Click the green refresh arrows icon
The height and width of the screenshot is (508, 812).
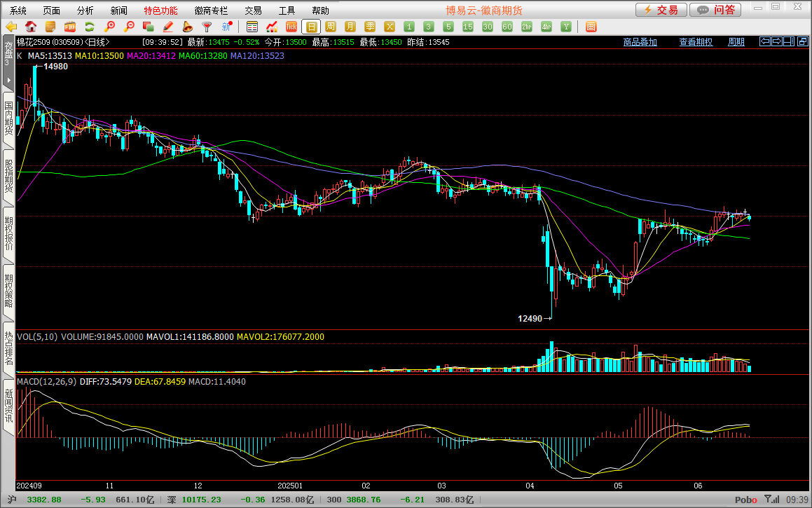click(x=90, y=27)
